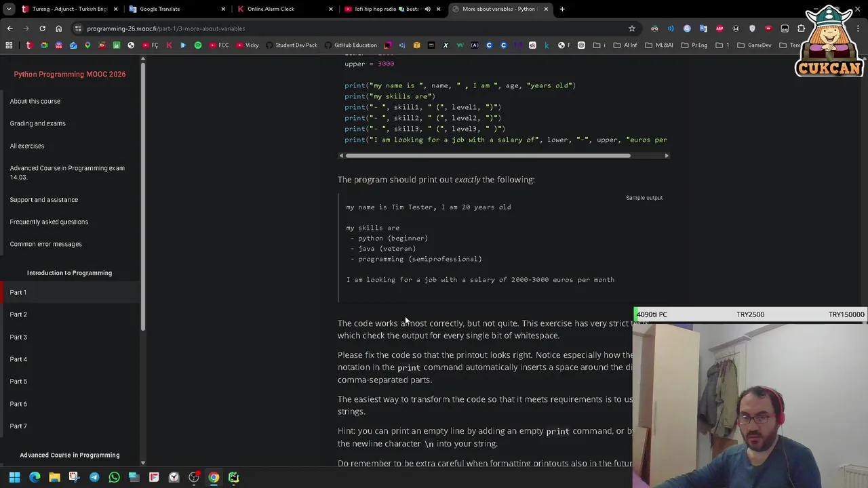
Task: Mute the lofi hip hop radio tab audio
Action: click(x=427, y=9)
